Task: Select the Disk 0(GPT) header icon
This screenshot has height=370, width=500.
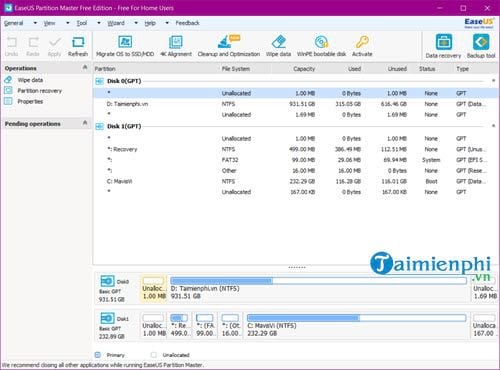Action: (99, 81)
